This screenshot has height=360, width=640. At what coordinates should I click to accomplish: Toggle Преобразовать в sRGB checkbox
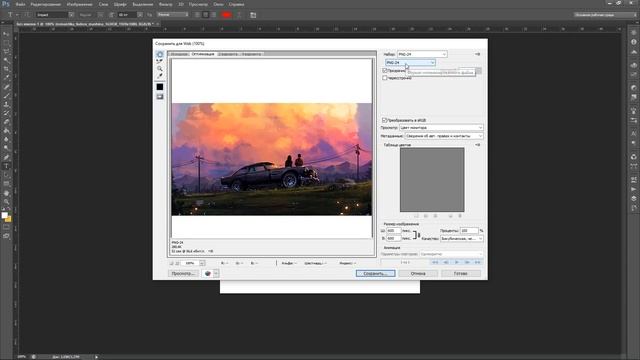(384, 120)
